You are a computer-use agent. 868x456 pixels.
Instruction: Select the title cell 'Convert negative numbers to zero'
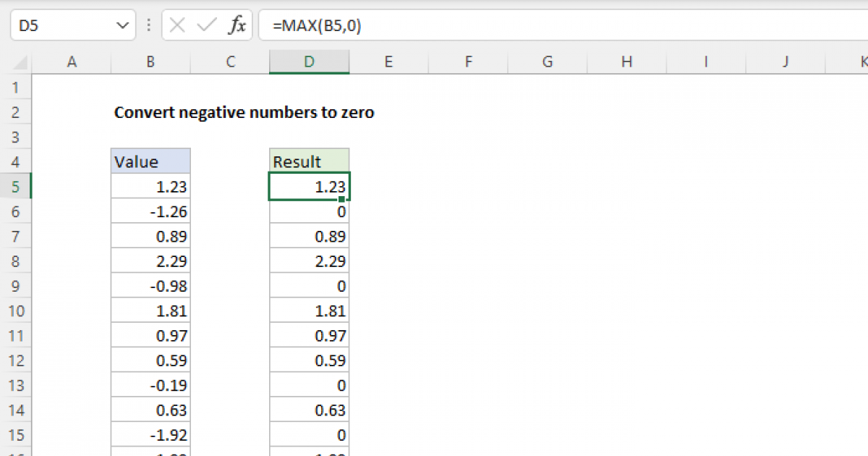click(244, 113)
